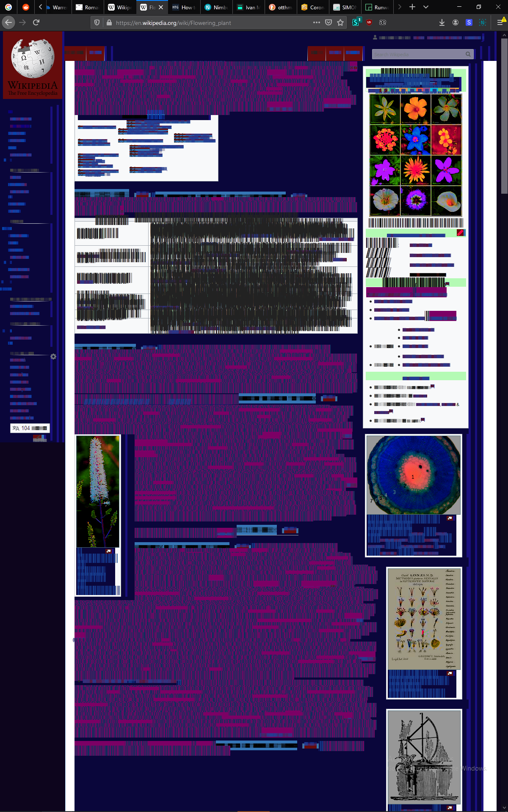
Task: Open the page actions three-dot menu
Action: (x=317, y=22)
